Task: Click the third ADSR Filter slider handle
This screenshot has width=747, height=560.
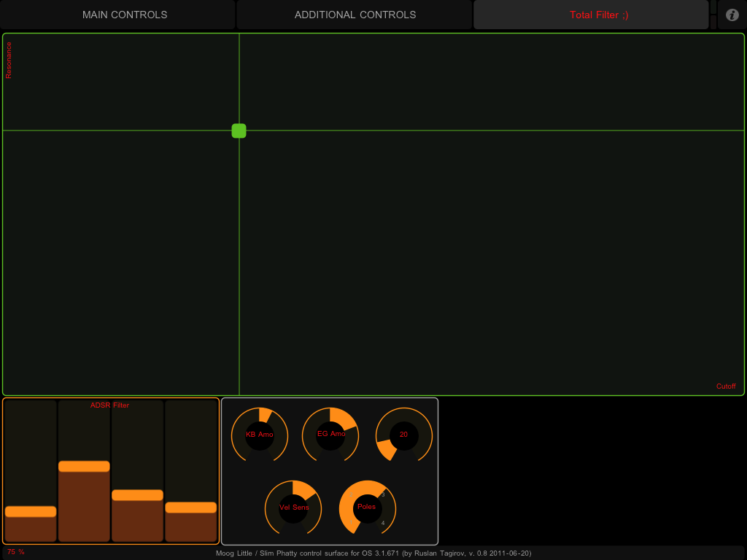Action: [x=137, y=494]
